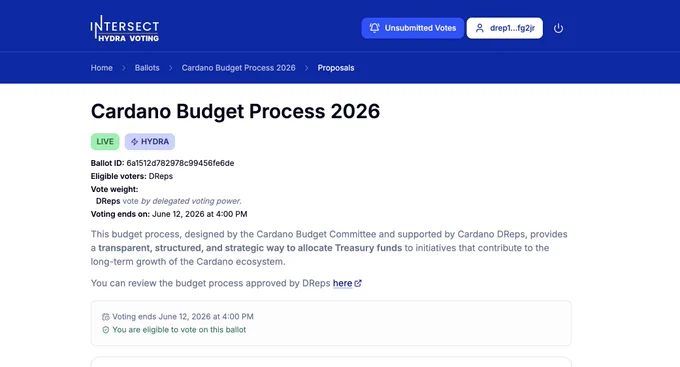Navigate to Ballots breadcrumb

point(147,68)
